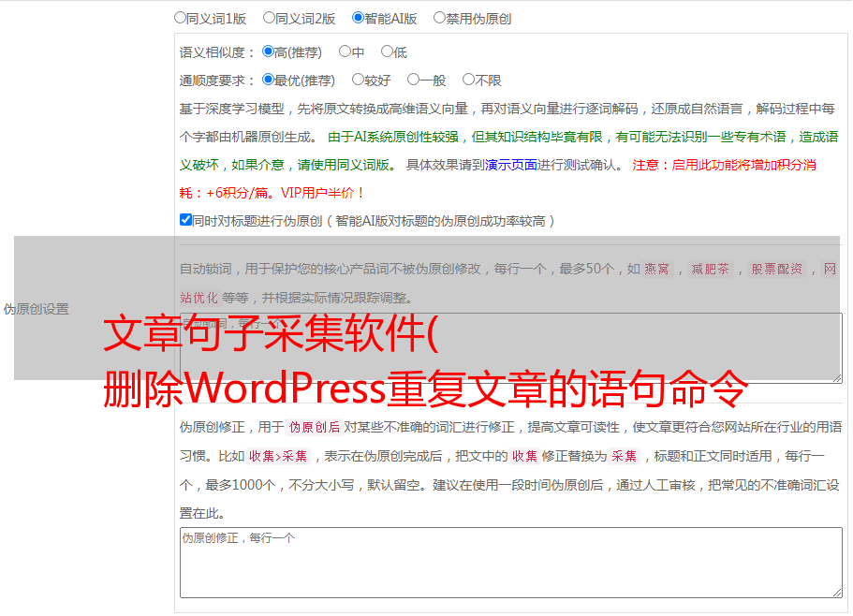Choose the 同义词2版 mode
Viewport: 853px width, 616px height.
[x=269, y=17]
